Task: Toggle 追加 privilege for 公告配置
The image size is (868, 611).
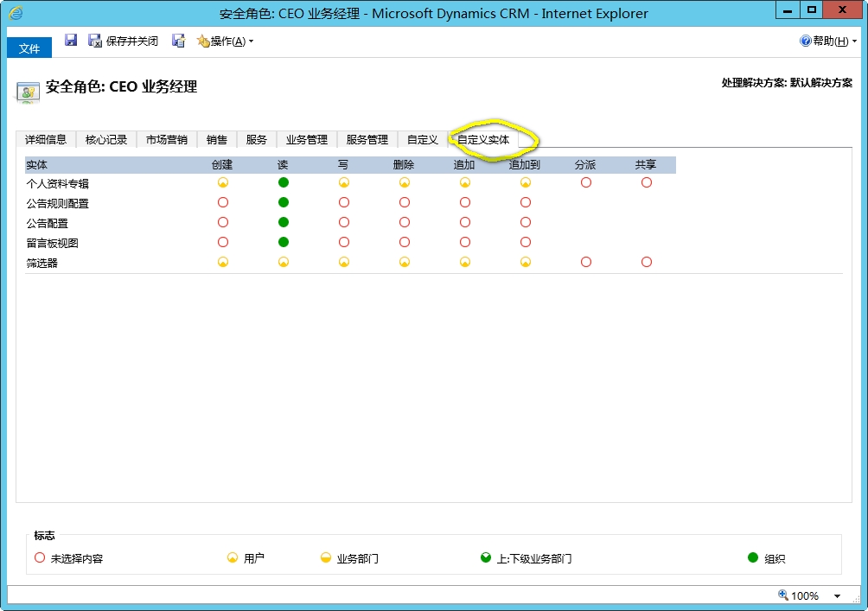Action: tap(465, 222)
